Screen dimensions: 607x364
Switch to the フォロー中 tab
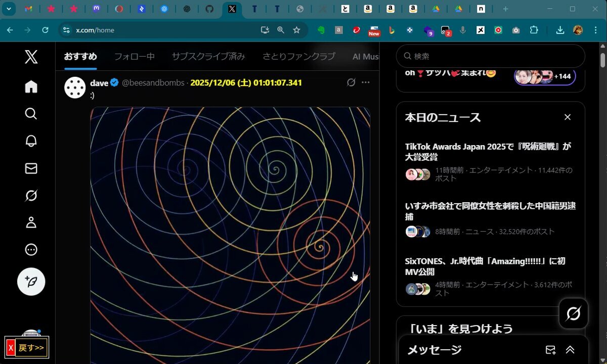[134, 57]
